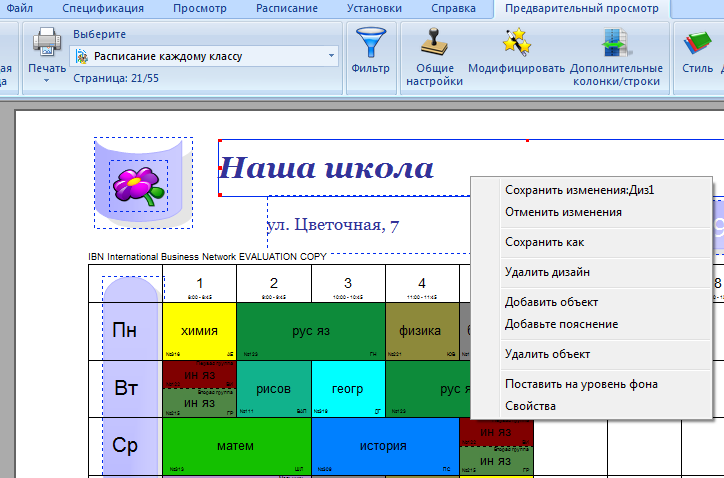Screen dimensions: 724x478
Task: Select the purple flower logo image
Action: pyautogui.click(x=138, y=185)
